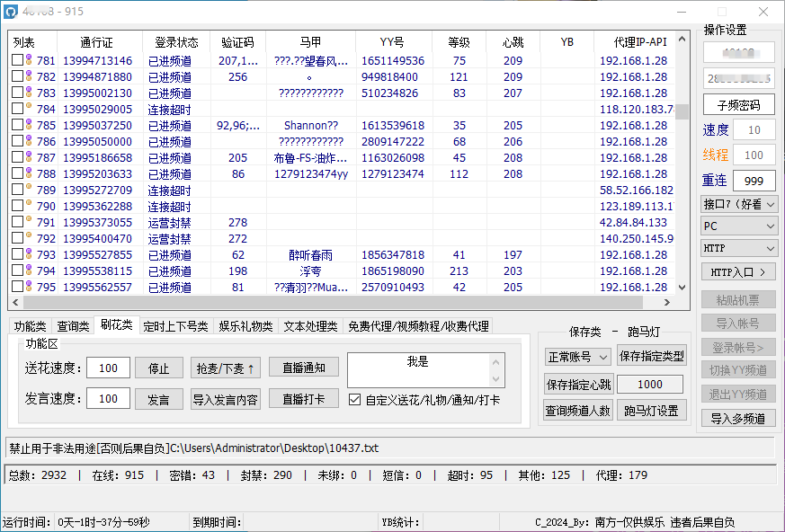Viewport: 785px width, 532px height.
Task: Click the app icon in title bar
Action: pyautogui.click(x=11, y=12)
